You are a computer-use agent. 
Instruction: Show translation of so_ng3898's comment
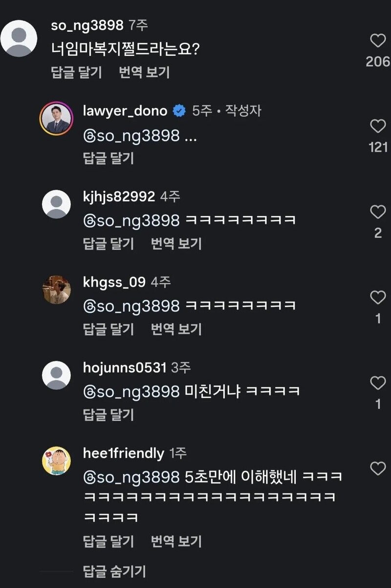[144, 72]
